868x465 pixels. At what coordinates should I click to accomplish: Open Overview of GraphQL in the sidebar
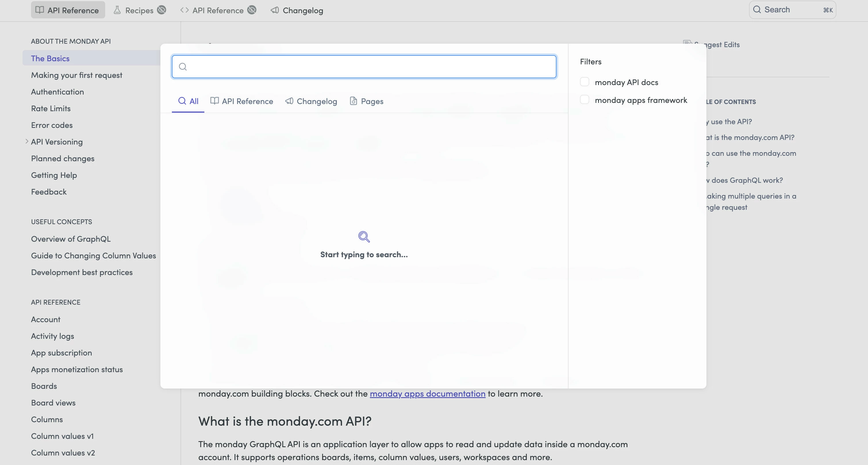(x=70, y=239)
